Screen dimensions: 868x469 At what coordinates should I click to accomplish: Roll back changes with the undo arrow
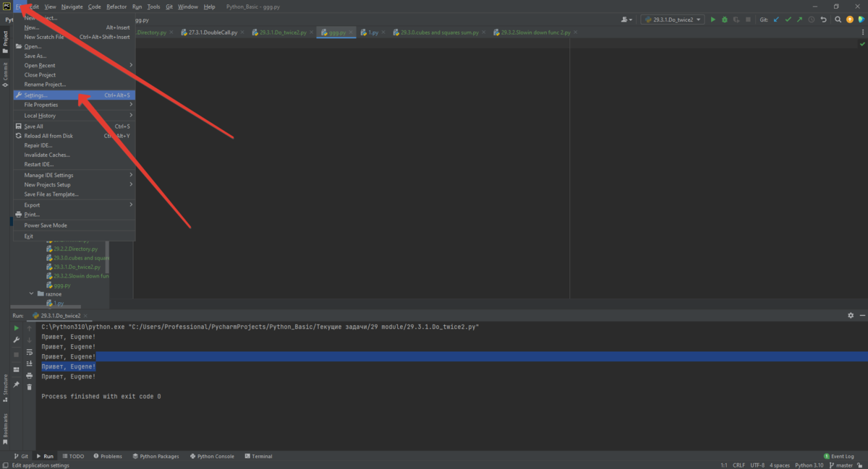(x=824, y=20)
